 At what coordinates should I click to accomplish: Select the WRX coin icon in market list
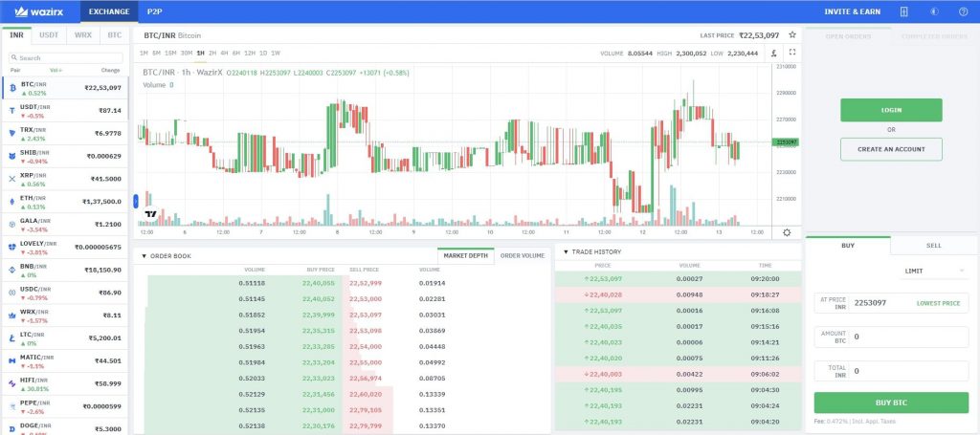coord(11,315)
